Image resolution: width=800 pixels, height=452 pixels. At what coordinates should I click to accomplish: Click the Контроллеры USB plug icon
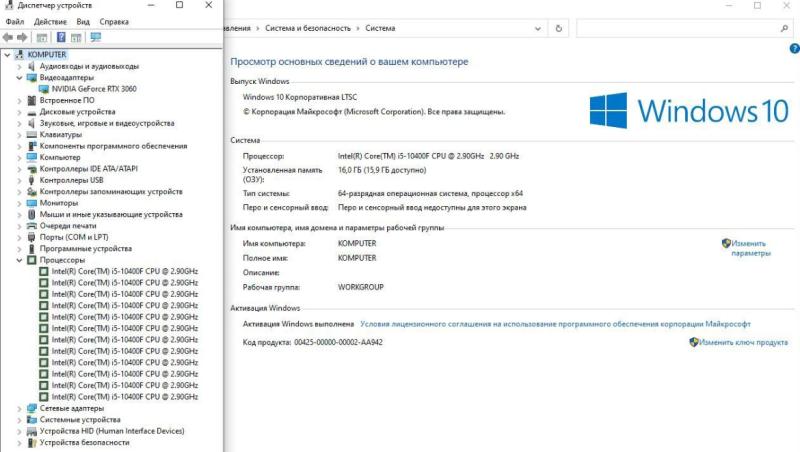click(32, 180)
